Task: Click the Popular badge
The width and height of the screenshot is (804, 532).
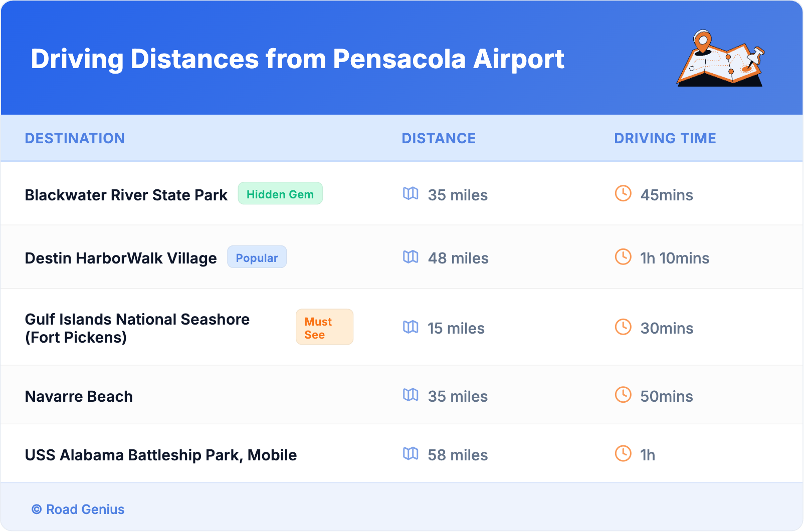Action: tap(257, 257)
